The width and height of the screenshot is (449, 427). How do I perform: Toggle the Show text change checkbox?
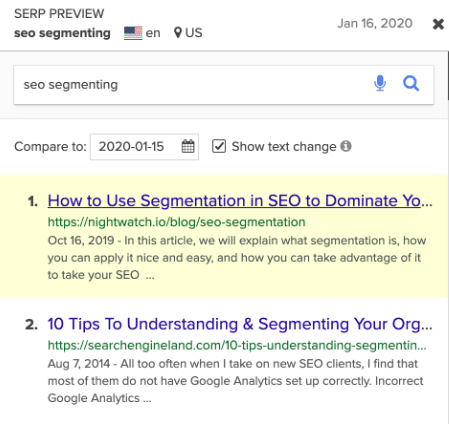pos(219,146)
